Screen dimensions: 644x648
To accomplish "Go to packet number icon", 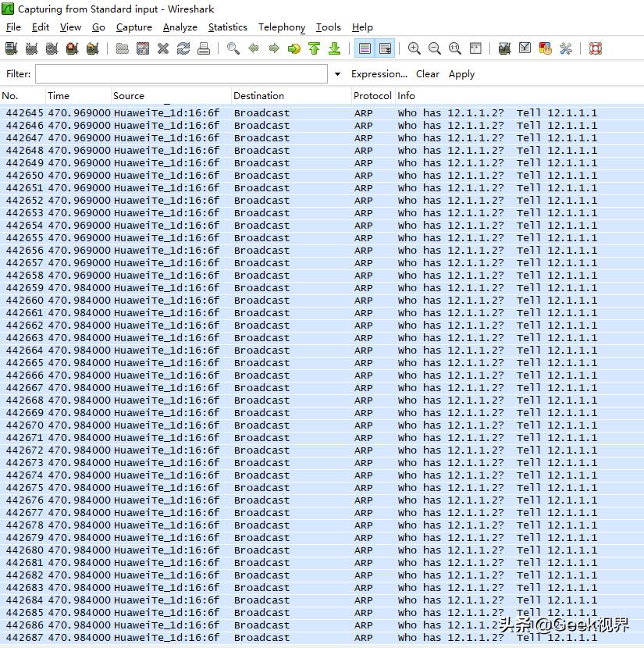I will pyautogui.click(x=294, y=48).
